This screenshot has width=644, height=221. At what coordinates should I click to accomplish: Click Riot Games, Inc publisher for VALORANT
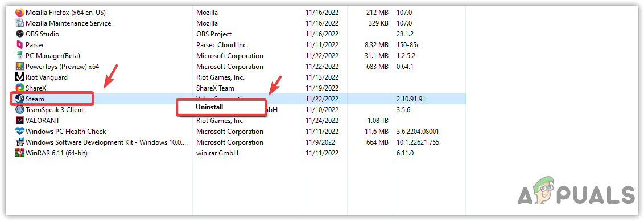(220, 121)
